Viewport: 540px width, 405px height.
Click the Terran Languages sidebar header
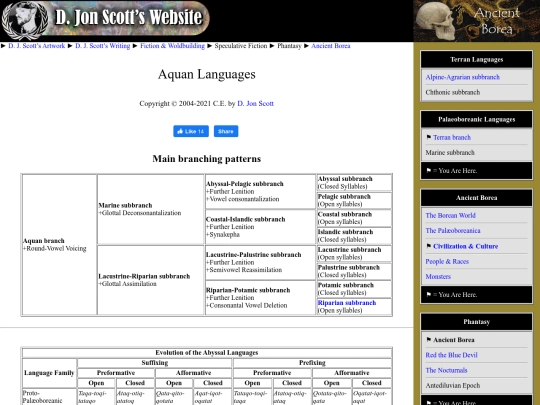pyautogui.click(x=477, y=60)
